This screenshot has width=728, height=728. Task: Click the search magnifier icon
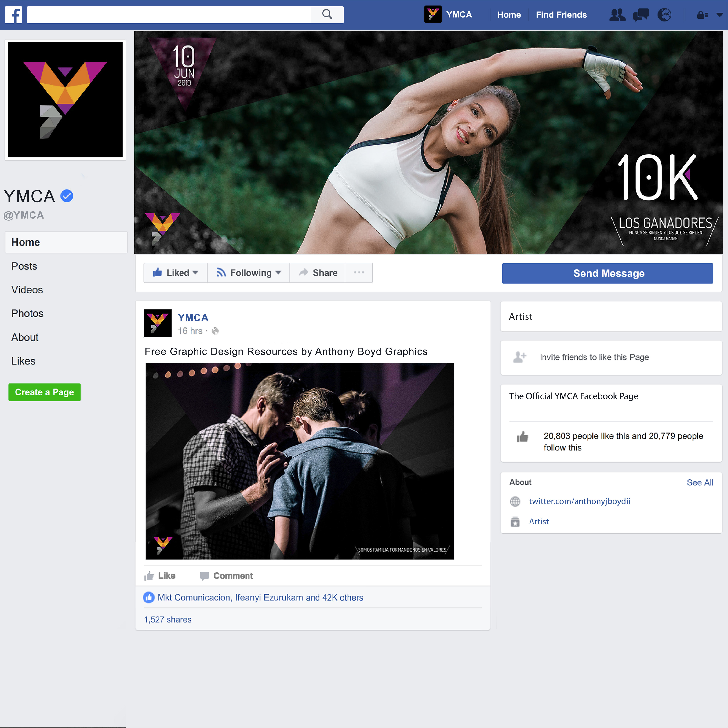click(x=327, y=15)
